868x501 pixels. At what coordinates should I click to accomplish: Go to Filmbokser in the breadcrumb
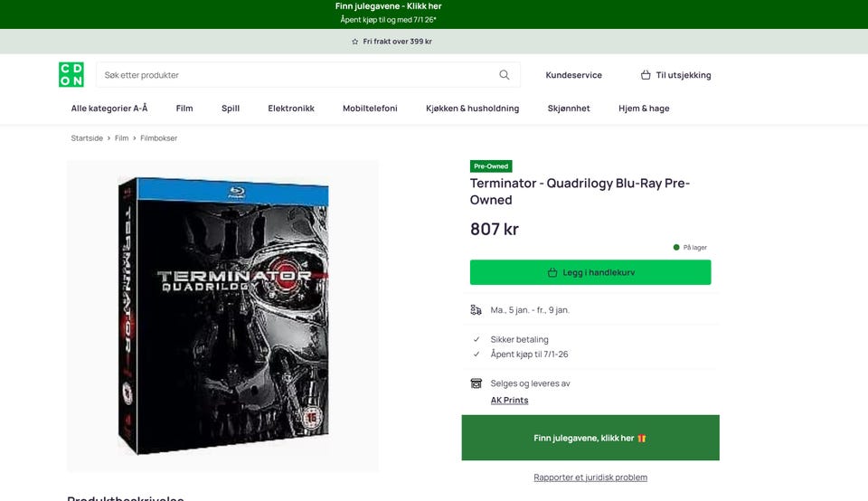click(158, 138)
